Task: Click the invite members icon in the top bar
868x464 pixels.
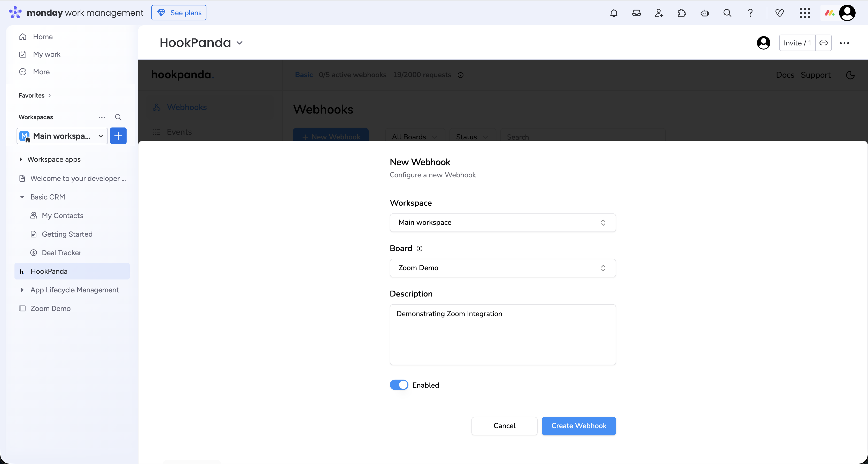Action: click(x=659, y=13)
